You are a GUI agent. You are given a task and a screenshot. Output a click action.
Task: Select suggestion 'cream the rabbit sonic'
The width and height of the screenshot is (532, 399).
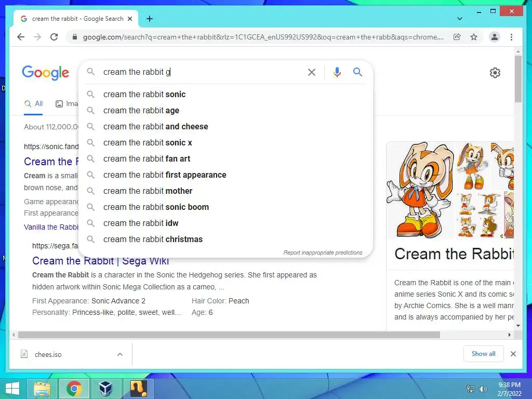225,95
